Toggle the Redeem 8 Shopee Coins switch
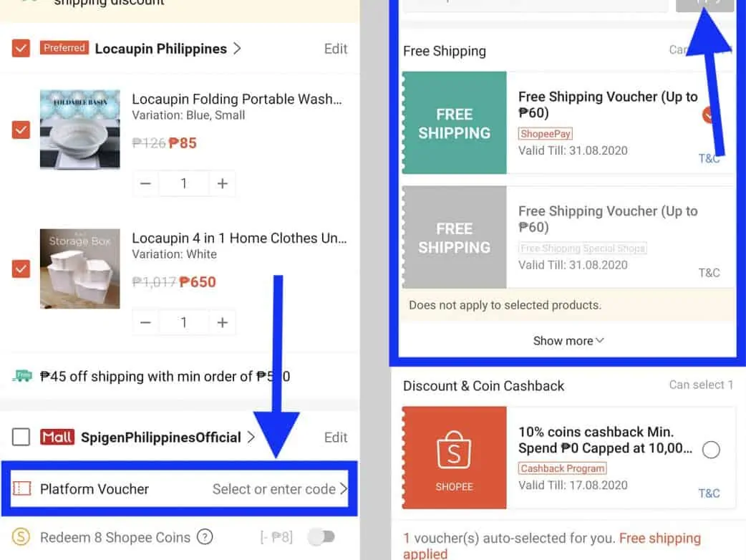The width and height of the screenshot is (746, 560). coord(321,536)
